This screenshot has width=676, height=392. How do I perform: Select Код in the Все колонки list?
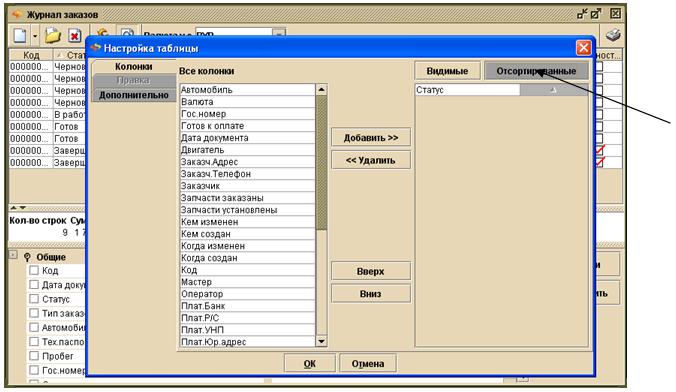pyautogui.click(x=247, y=270)
